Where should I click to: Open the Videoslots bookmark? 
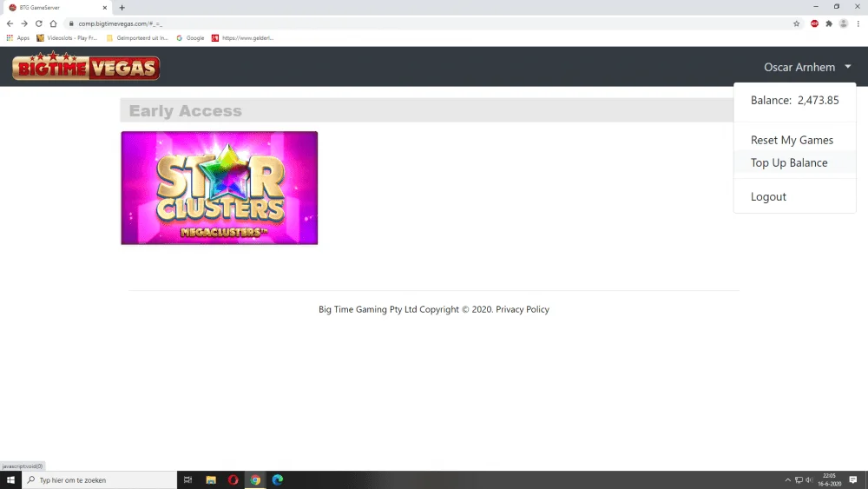(67, 37)
